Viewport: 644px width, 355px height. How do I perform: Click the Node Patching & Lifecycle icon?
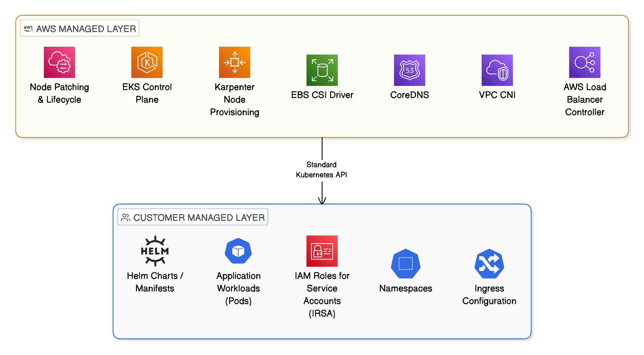point(59,62)
